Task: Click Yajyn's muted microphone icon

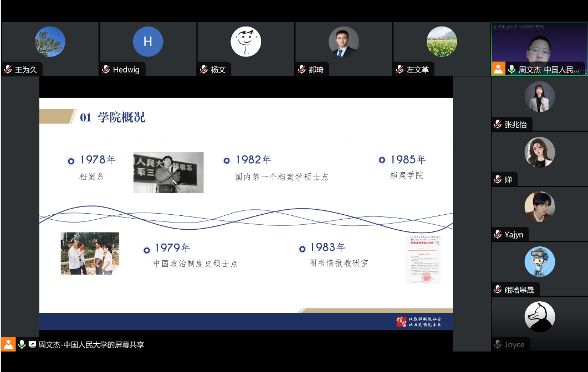Action: [x=498, y=234]
